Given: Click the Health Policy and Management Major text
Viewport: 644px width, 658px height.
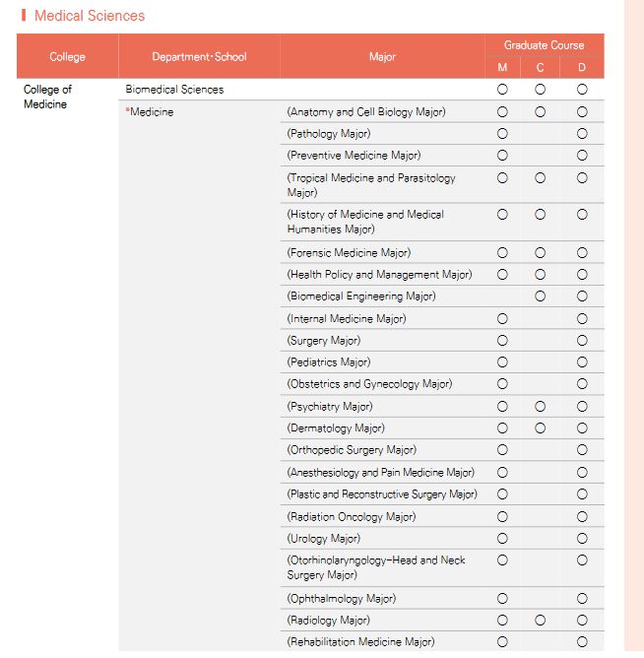Looking at the screenshot, I should [379, 275].
